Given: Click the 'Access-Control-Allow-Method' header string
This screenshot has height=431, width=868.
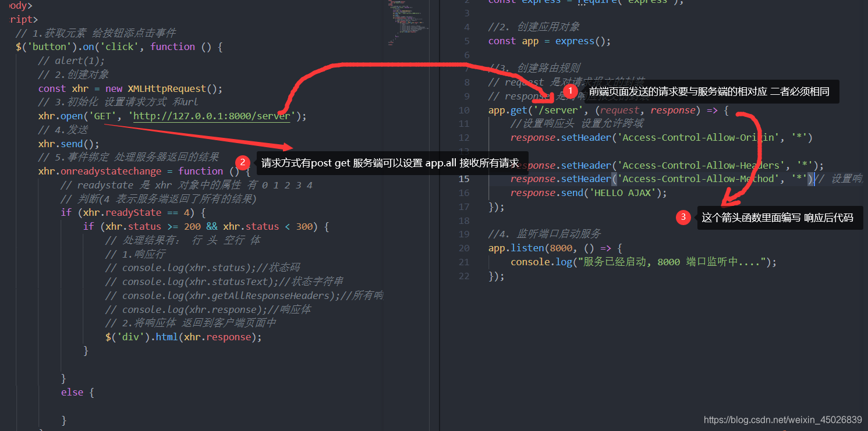Looking at the screenshot, I should point(699,179).
